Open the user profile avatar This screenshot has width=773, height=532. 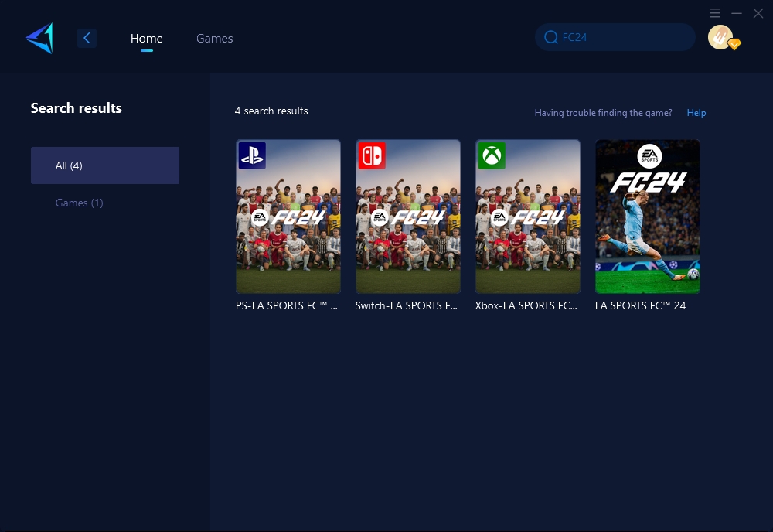pyautogui.click(x=720, y=37)
